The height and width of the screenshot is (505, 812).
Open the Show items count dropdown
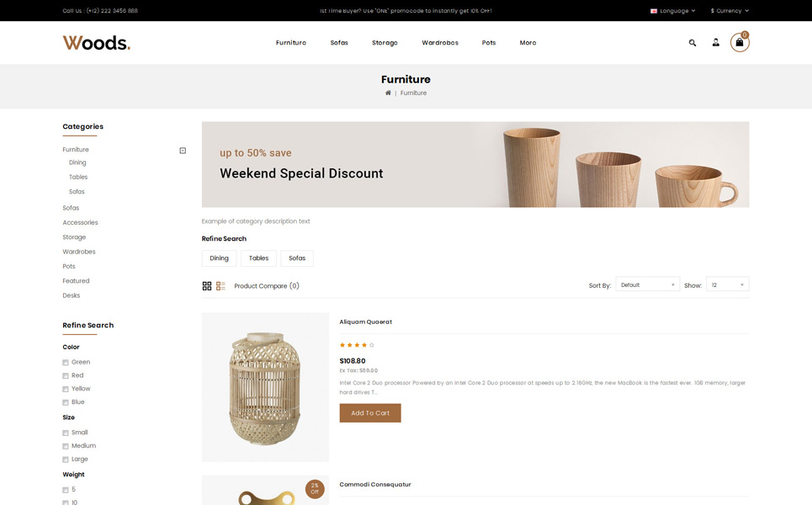point(727,284)
